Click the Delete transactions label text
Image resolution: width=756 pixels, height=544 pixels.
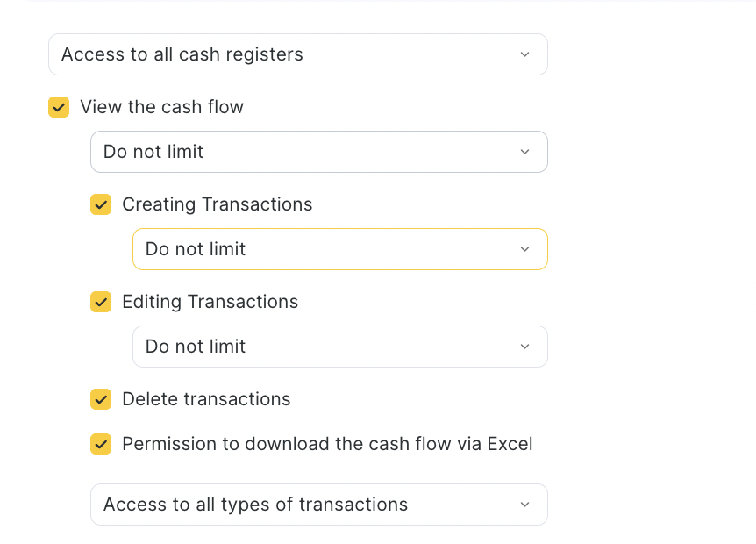[206, 399]
